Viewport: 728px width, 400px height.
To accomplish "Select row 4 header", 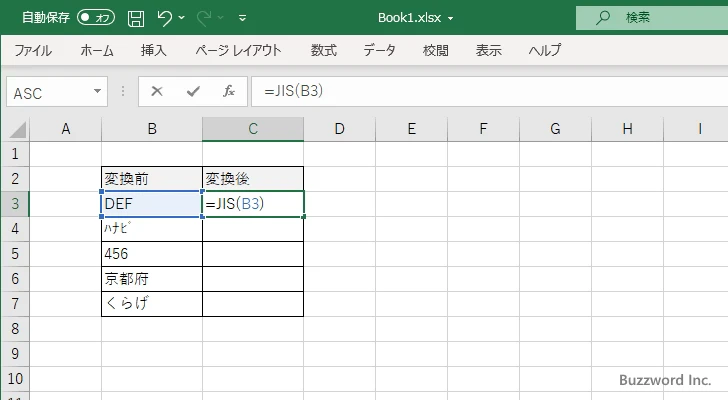I will point(15,229).
